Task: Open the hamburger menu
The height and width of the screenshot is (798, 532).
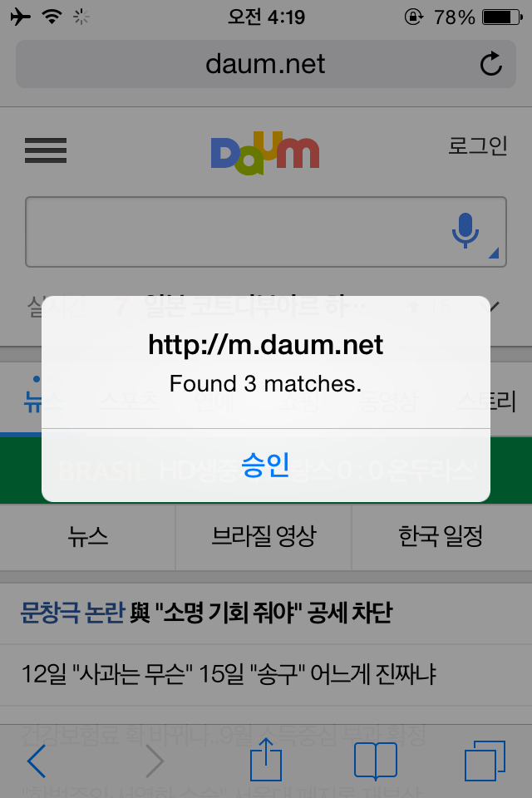Action: click(46, 150)
